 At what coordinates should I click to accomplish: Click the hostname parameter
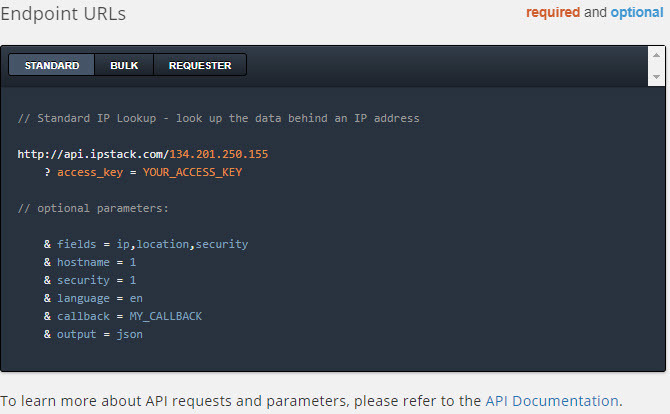[83, 262]
